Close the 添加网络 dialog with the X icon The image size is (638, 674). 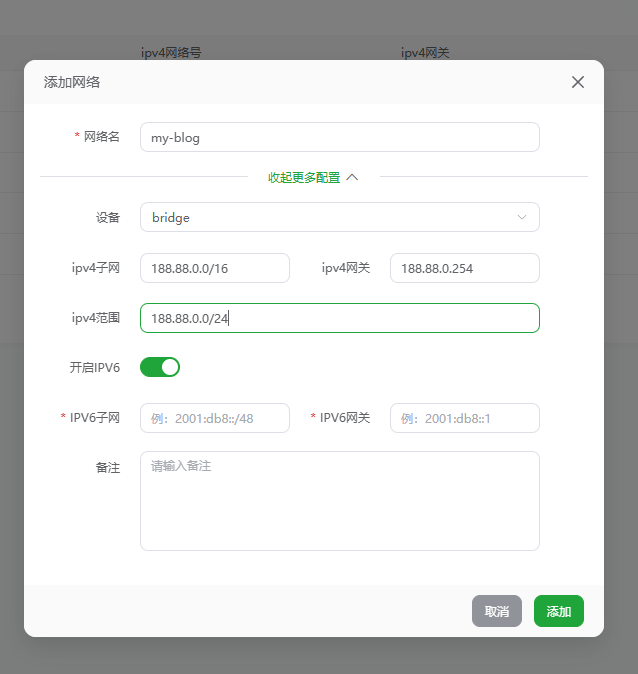click(x=577, y=82)
